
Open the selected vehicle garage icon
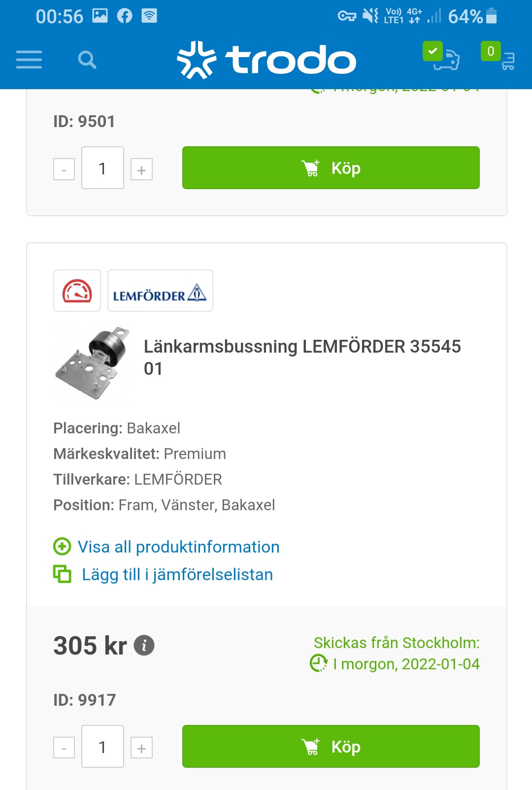(x=442, y=57)
